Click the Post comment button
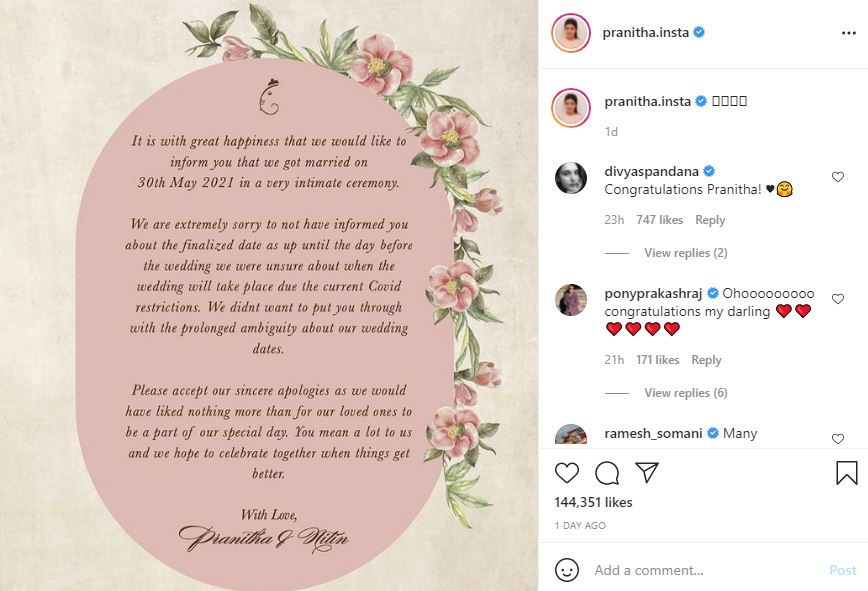 pos(843,570)
